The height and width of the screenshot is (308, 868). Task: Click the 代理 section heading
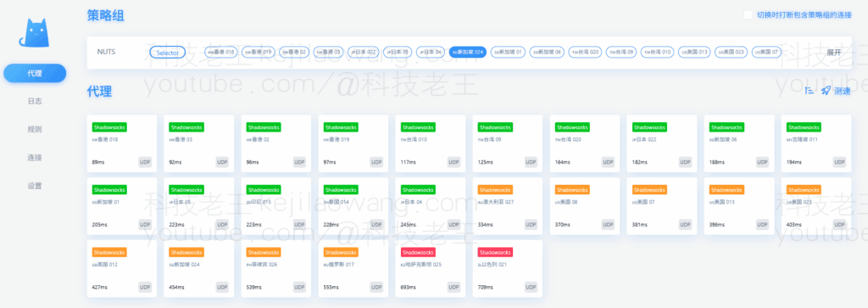point(99,92)
